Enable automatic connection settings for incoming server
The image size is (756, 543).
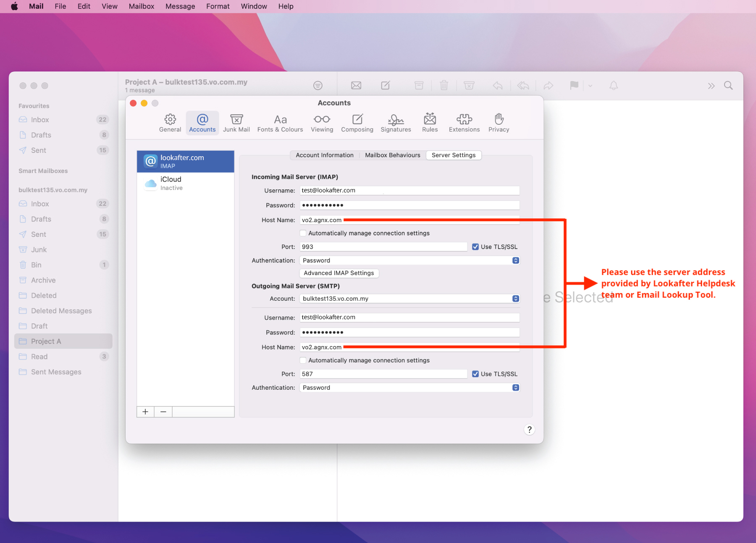pyautogui.click(x=303, y=233)
